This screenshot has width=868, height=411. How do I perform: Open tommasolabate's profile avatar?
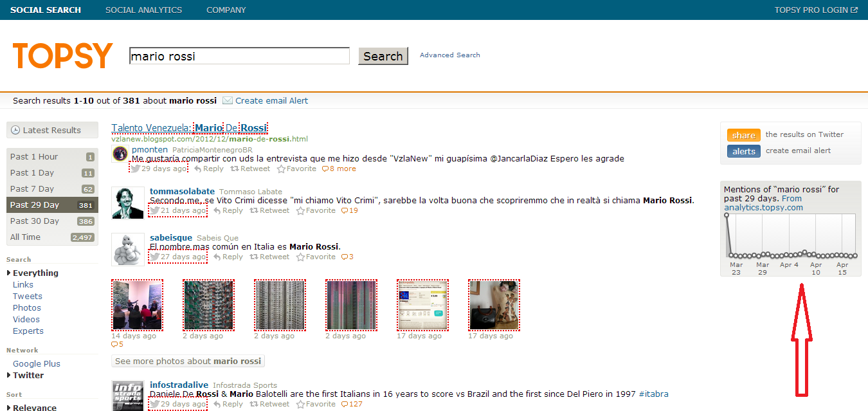128,203
